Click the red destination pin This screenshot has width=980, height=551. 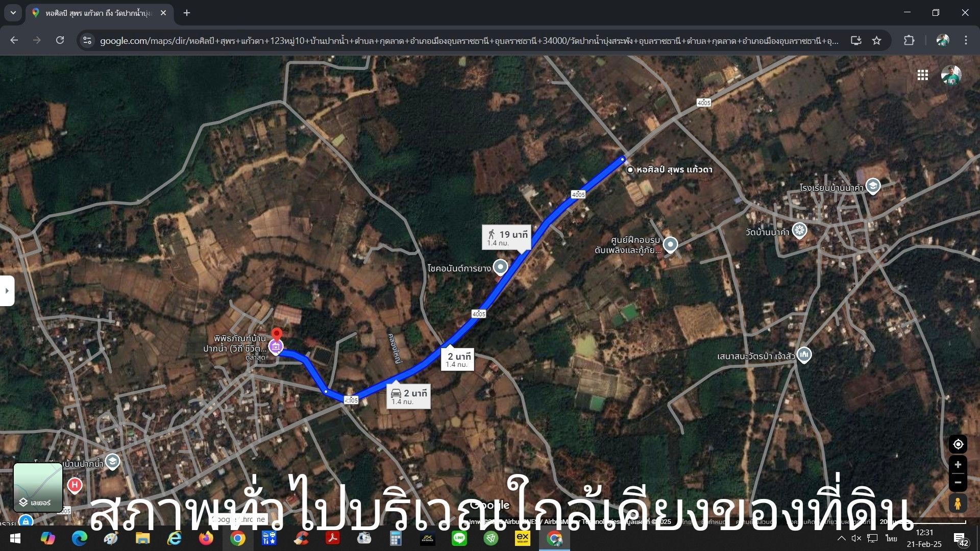click(276, 335)
